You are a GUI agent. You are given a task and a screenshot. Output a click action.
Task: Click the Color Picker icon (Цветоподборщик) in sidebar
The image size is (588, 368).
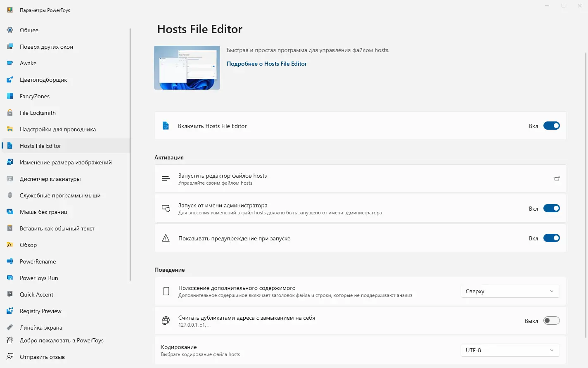[x=10, y=80]
